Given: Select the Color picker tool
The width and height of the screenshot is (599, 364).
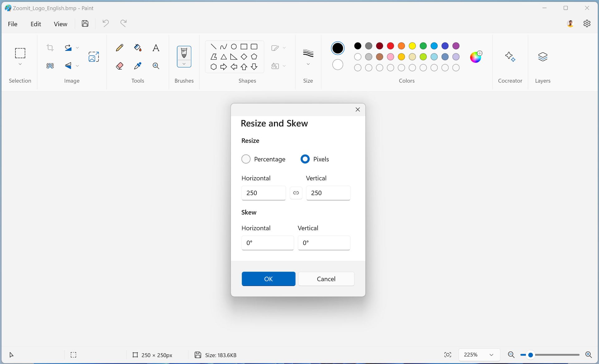Looking at the screenshot, I should click(137, 66).
